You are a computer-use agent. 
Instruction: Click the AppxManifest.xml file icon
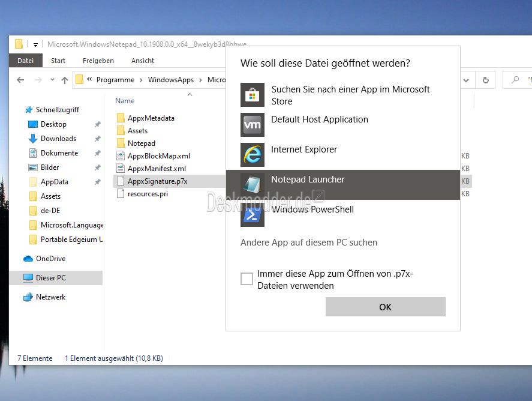(x=121, y=169)
